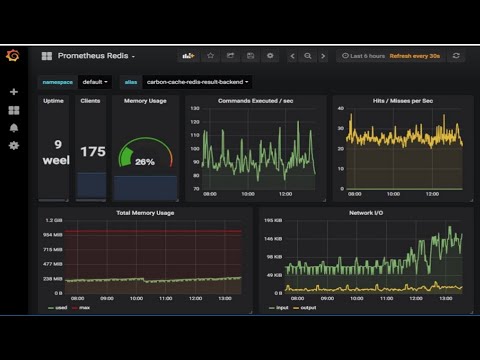Add a panel with the chart-plus icon
480x360 pixels.
188,56
